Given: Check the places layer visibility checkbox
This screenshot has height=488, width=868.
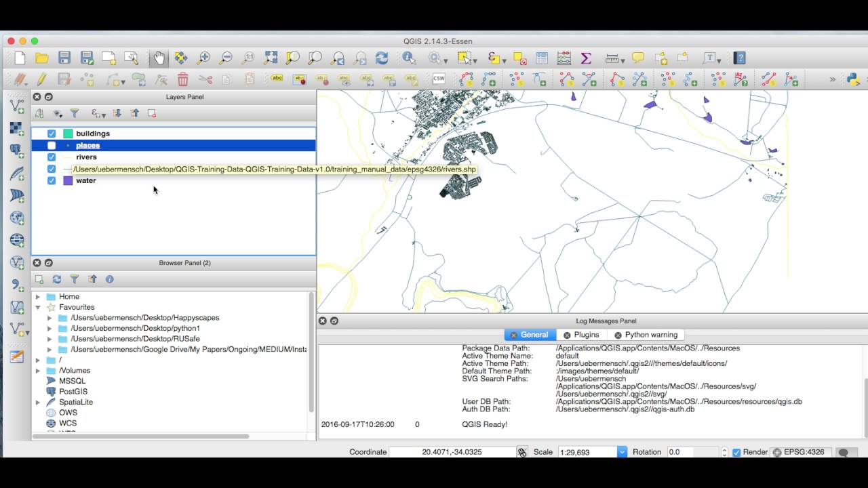Looking at the screenshot, I should tap(52, 145).
